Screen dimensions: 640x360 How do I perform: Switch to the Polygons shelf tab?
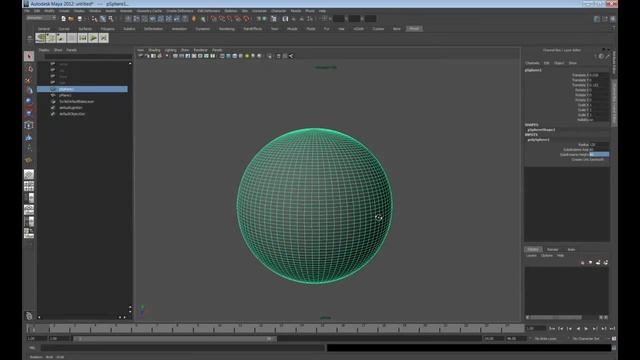107,29
